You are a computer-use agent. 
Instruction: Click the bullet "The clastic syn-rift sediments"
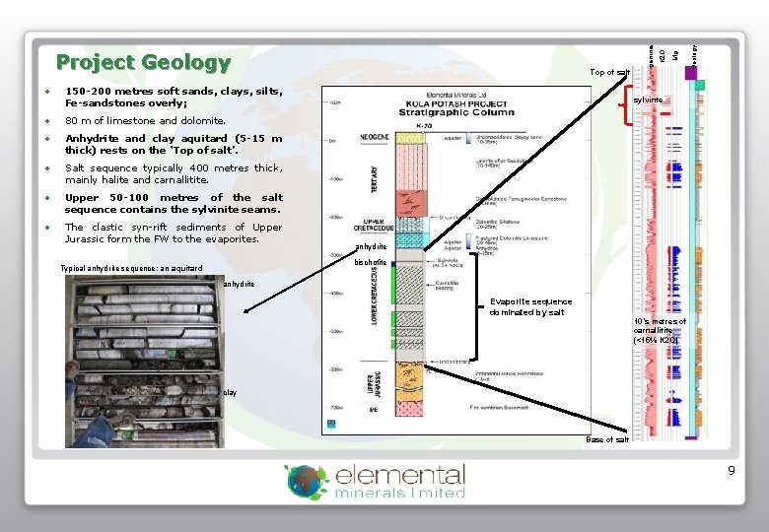click(174, 233)
